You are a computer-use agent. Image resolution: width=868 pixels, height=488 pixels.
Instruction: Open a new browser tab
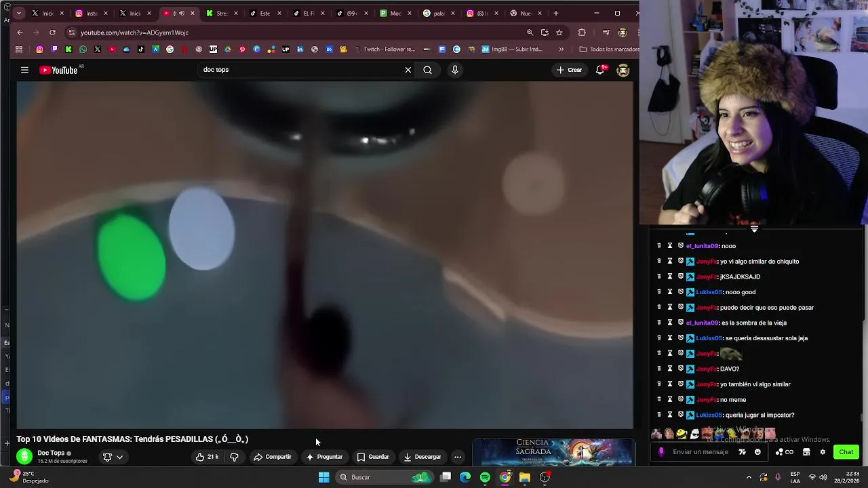coord(556,13)
